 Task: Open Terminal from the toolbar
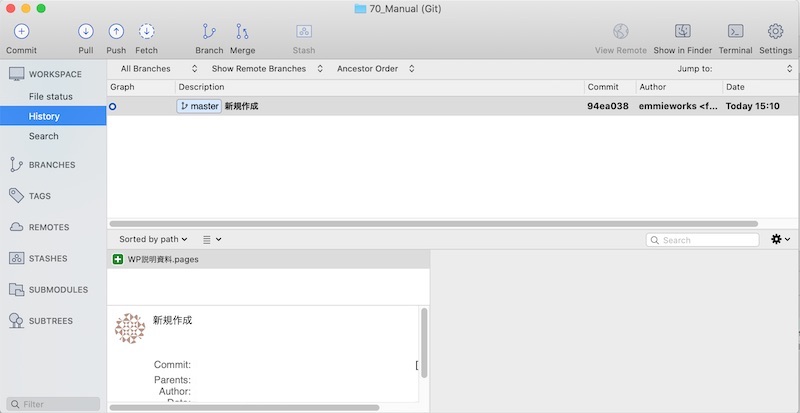click(x=735, y=31)
